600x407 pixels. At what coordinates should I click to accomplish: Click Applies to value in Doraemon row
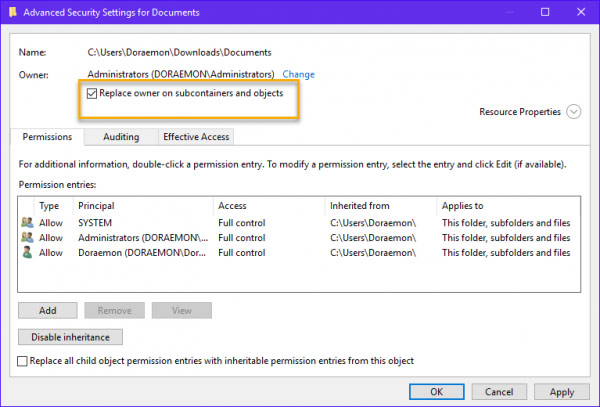tap(506, 252)
